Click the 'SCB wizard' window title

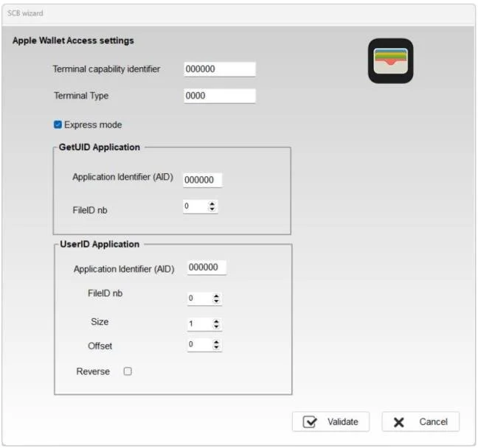25,13
